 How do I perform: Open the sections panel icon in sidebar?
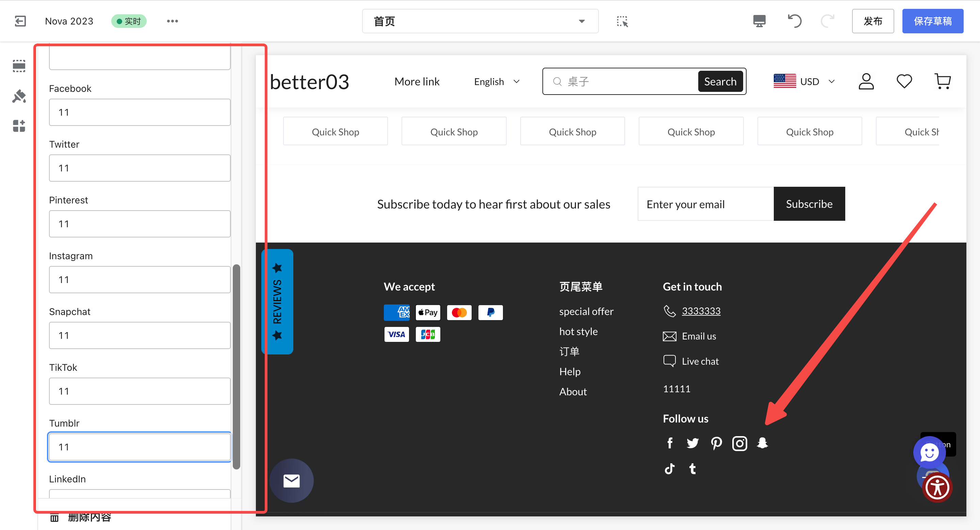[x=19, y=66]
